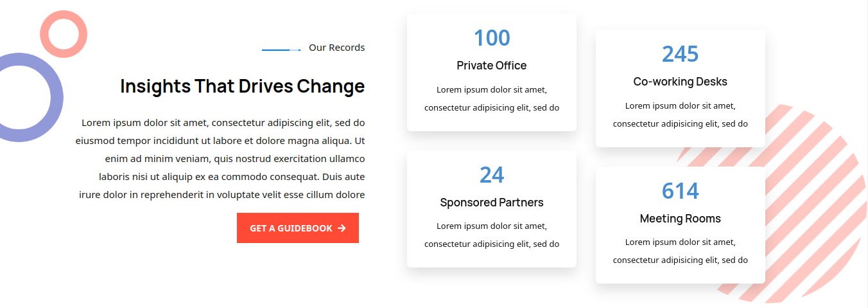868x308 pixels.
Task: Click the Our Records label
Action: 336,48
